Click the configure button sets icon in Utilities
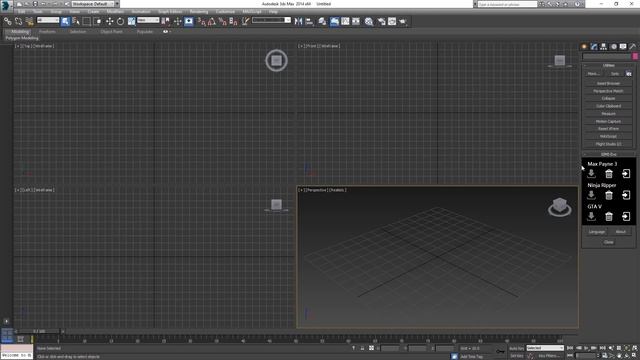Viewport: 640px width, 360px height. coord(629,74)
